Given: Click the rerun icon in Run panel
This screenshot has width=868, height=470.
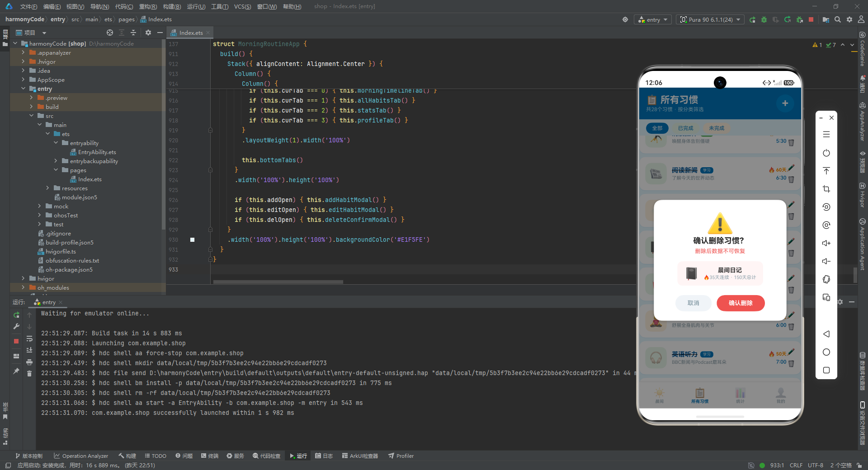Looking at the screenshot, I should [x=16, y=315].
